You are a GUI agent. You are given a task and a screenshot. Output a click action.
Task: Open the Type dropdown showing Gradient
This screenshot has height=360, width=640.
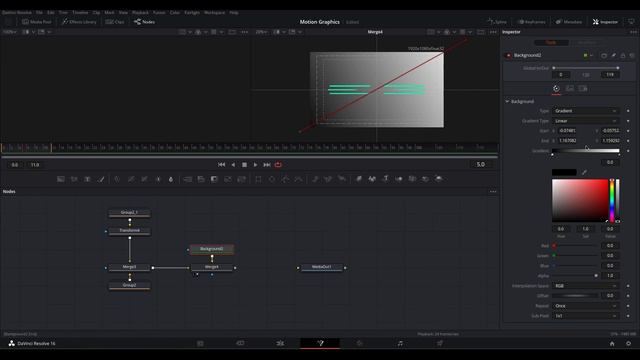(x=586, y=111)
